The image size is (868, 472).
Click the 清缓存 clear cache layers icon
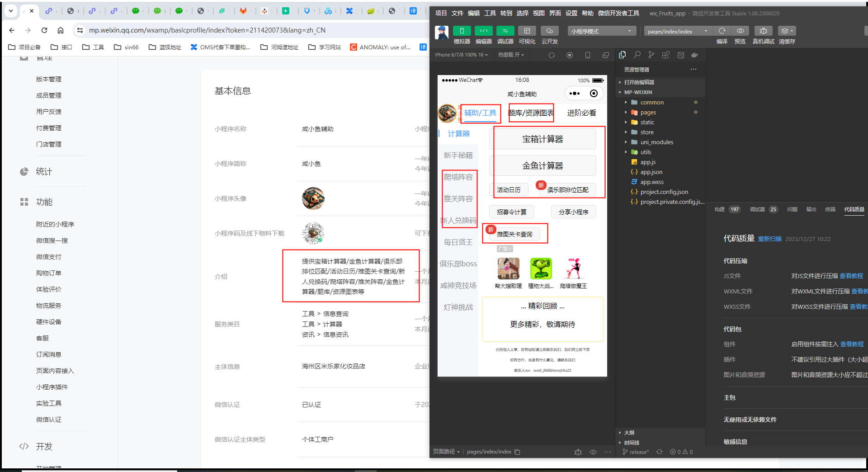(x=787, y=31)
